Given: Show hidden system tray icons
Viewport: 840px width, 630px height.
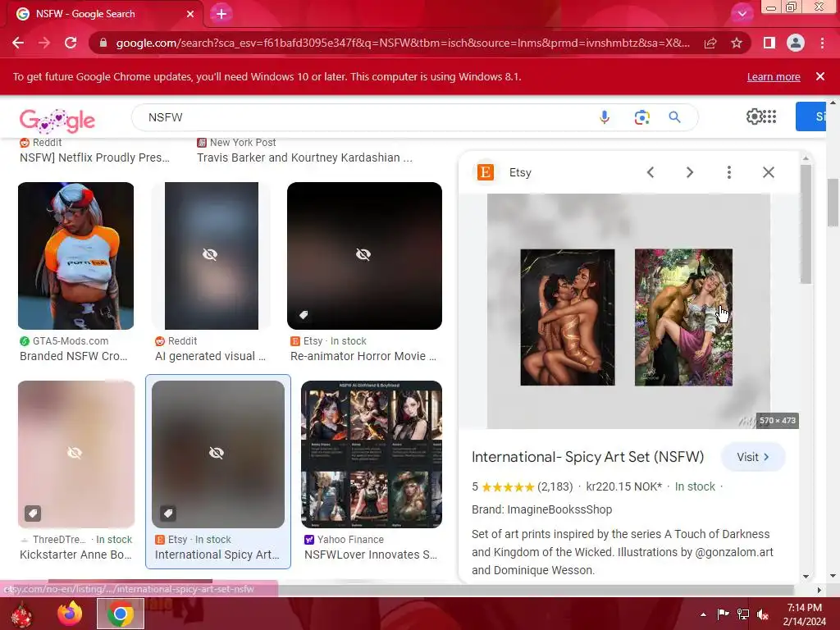Looking at the screenshot, I should pyautogui.click(x=703, y=614).
